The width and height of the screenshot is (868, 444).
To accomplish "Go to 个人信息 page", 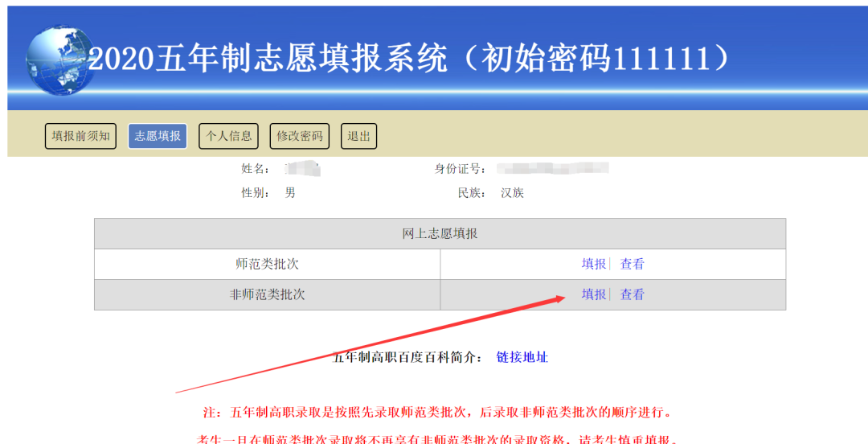I will 228,136.
